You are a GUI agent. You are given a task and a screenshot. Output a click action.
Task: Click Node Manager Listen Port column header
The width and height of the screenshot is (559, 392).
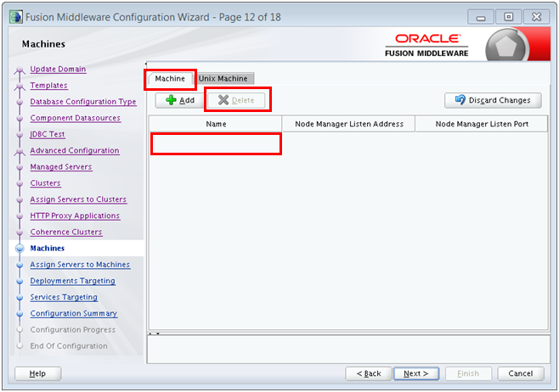(x=482, y=124)
